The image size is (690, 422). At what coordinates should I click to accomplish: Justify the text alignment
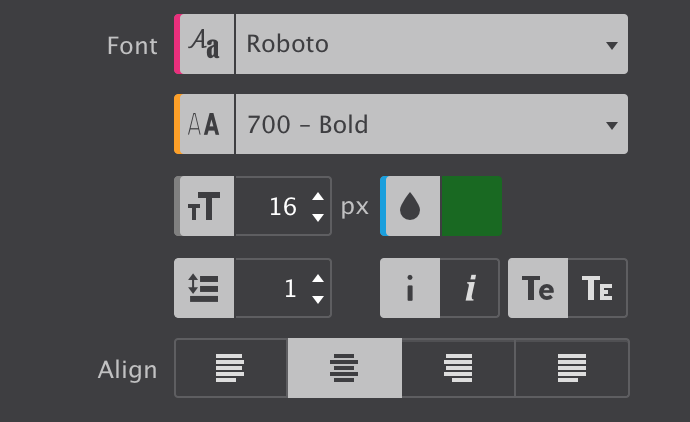tap(572, 368)
